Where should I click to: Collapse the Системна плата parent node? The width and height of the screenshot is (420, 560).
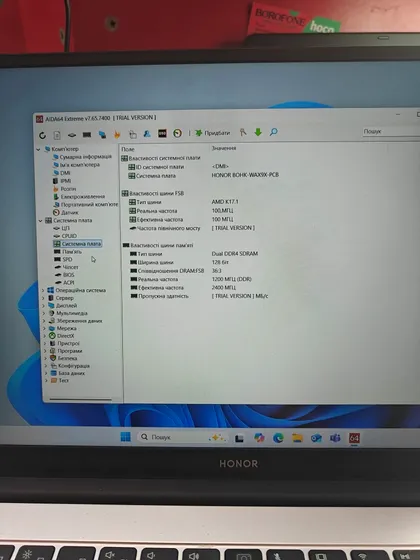click(40, 221)
